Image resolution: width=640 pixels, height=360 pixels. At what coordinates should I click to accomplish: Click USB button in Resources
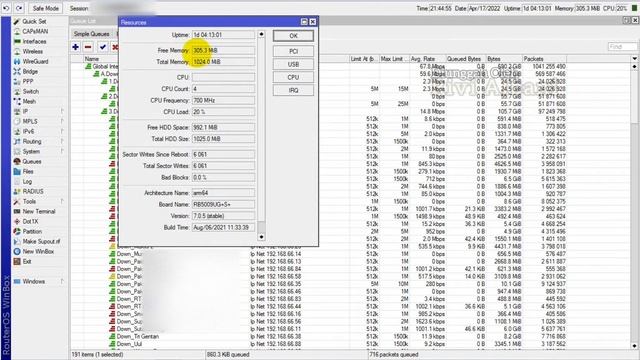point(293,64)
